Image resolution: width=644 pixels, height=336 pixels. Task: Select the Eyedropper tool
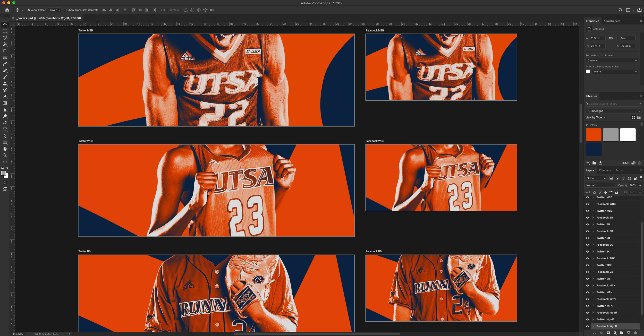click(x=5, y=64)
